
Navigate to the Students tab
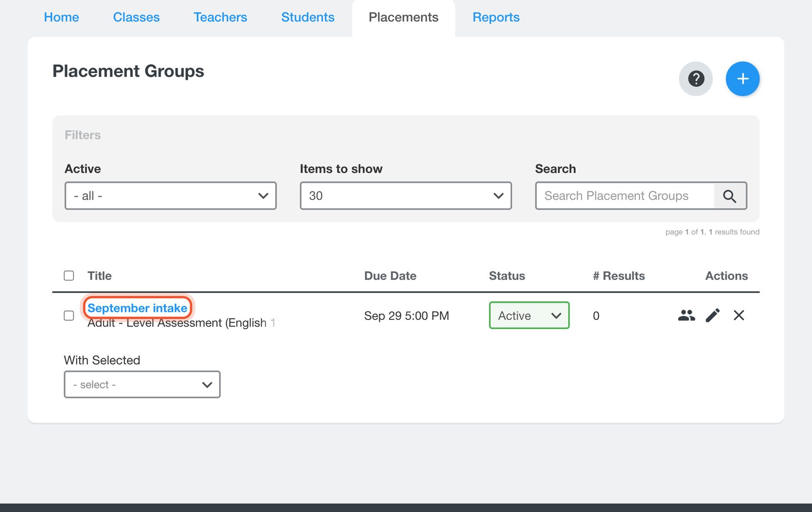click(308, 17)
